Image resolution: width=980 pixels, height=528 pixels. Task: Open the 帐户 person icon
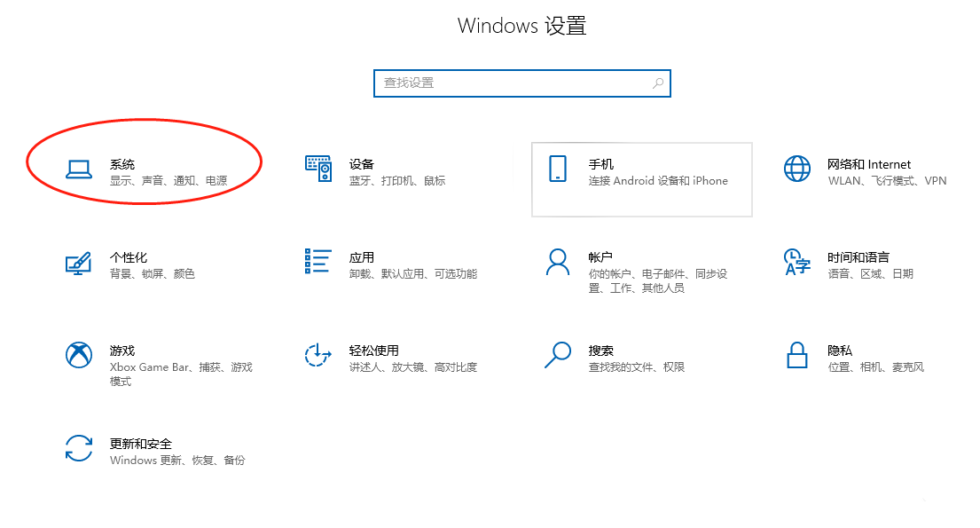pyautogui.click(x=558, y=262)
